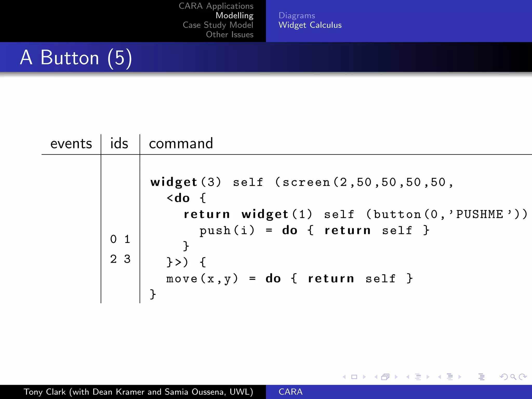Image resolution: width=532 pixels, height=399 pixels.
Task: Click the 'return widget(1) self' code line
Action: [x=355, y=214]
